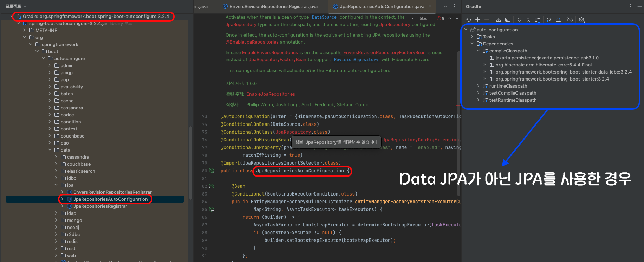Click the gutter icon on line 80
This screenshot has height=262, width=644.
click(212, 171)
